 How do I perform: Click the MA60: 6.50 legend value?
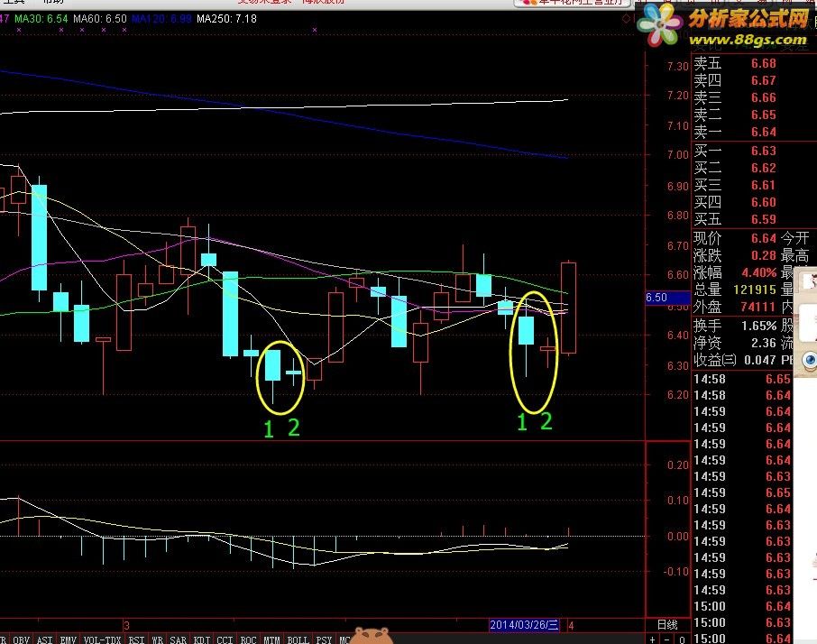(100, 19)
